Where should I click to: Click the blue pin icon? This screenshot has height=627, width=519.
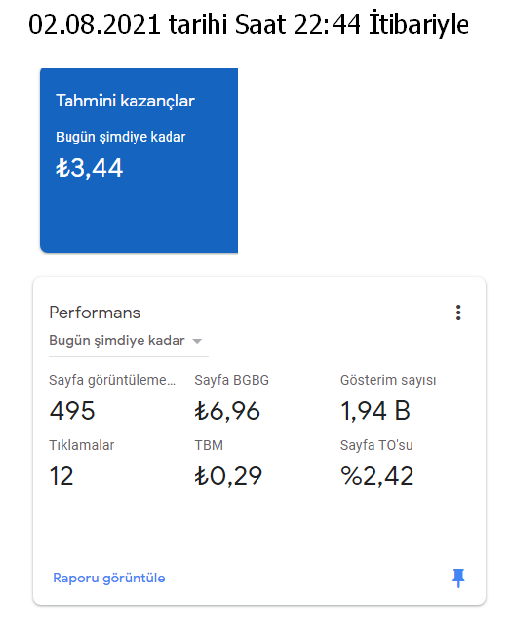458,578
